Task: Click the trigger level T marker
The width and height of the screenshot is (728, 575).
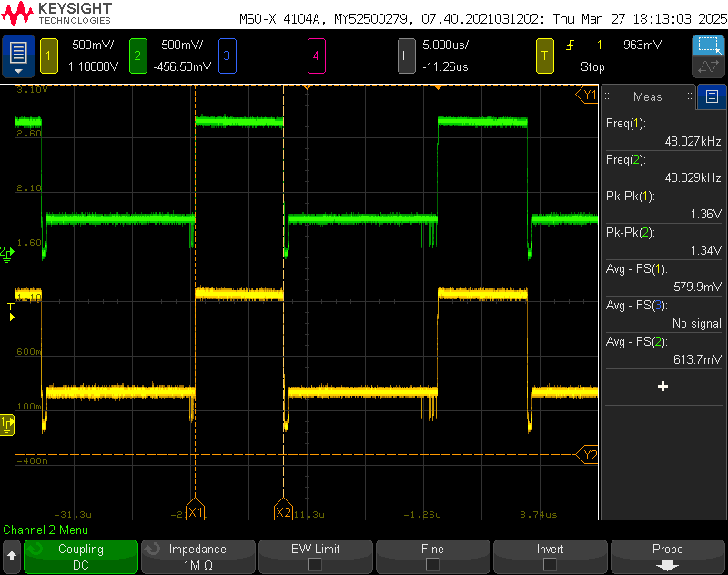Action: coord(11,312)
